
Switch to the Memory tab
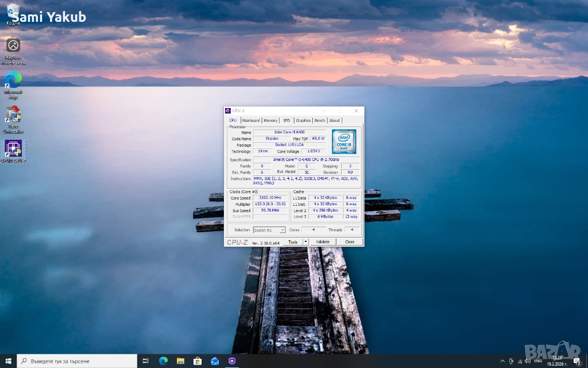pos(270,121)
